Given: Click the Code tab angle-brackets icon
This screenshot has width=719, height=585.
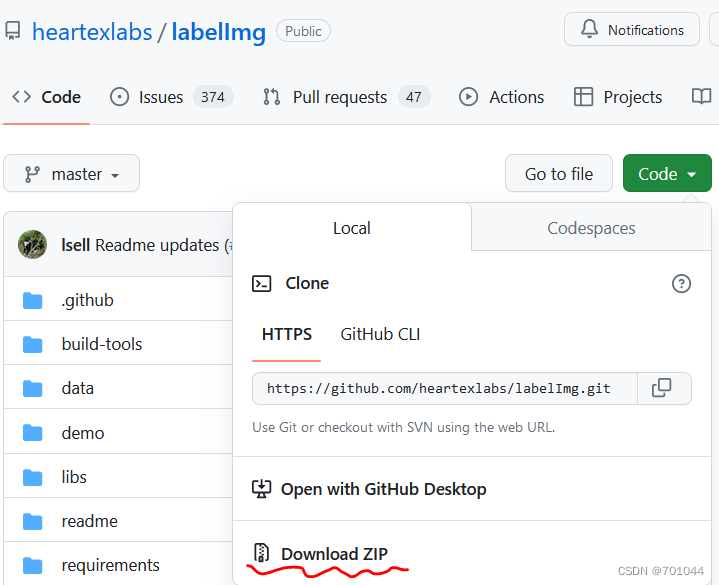Looking at the screenshot, I should [22, 97].
